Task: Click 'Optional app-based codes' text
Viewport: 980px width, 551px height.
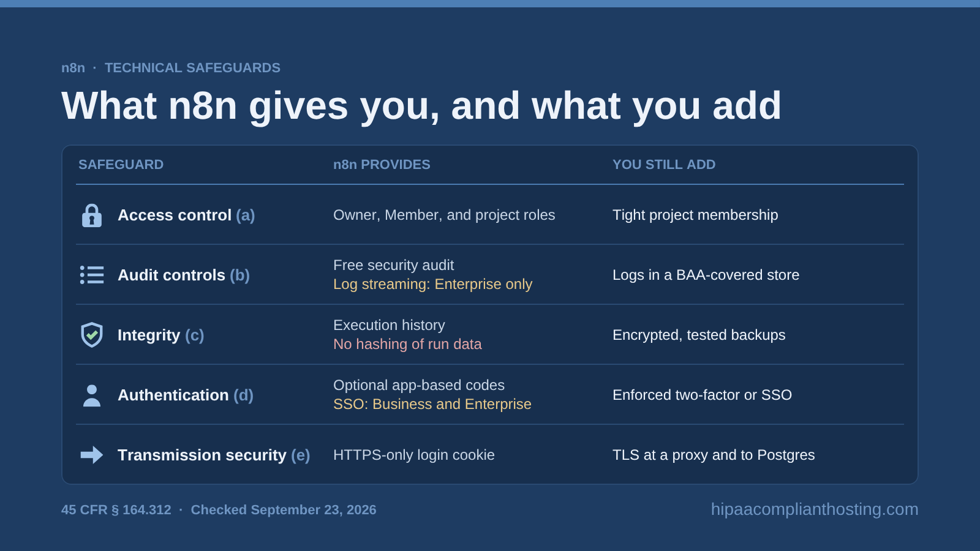Action: 419,385
